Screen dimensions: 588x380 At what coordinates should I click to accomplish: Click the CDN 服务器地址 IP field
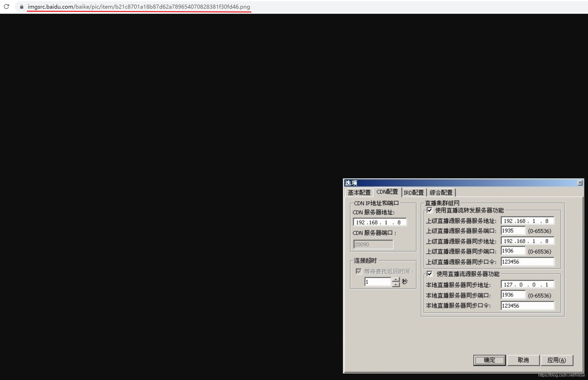coord(379,222)
